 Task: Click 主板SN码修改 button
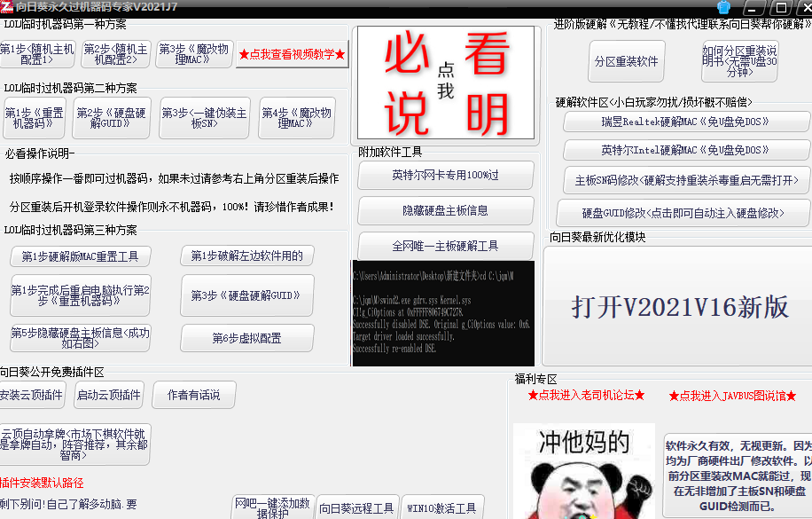(x=687, y=180)
